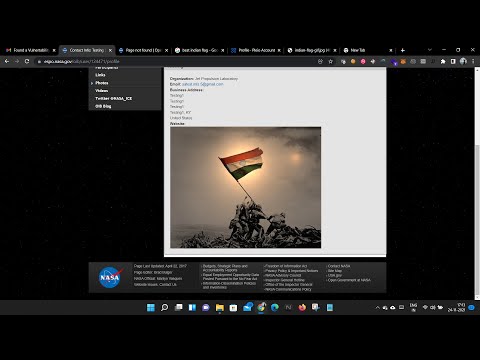Open Twitter @NASA_ICE sidebar link
The image size is (480, 360).
coord(113,99)
